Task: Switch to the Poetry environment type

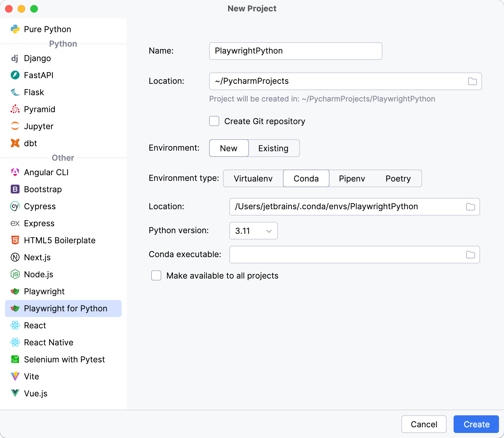Action: (398, 178)
